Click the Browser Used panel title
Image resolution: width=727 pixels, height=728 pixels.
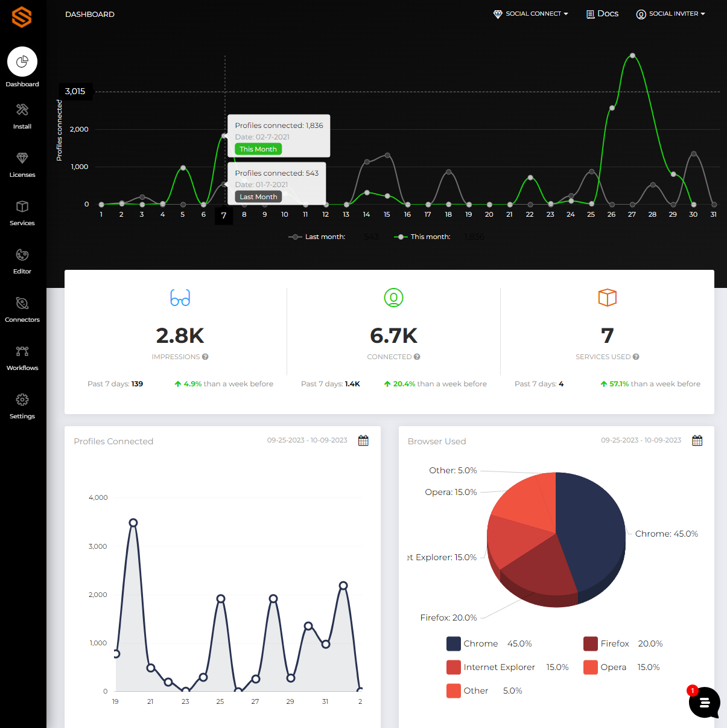(437, 441)
